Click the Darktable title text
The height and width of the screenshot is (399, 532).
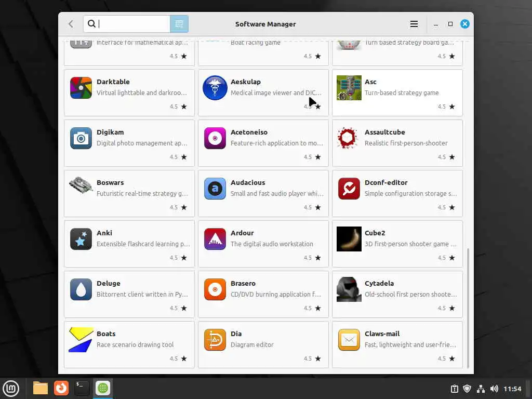113,82
